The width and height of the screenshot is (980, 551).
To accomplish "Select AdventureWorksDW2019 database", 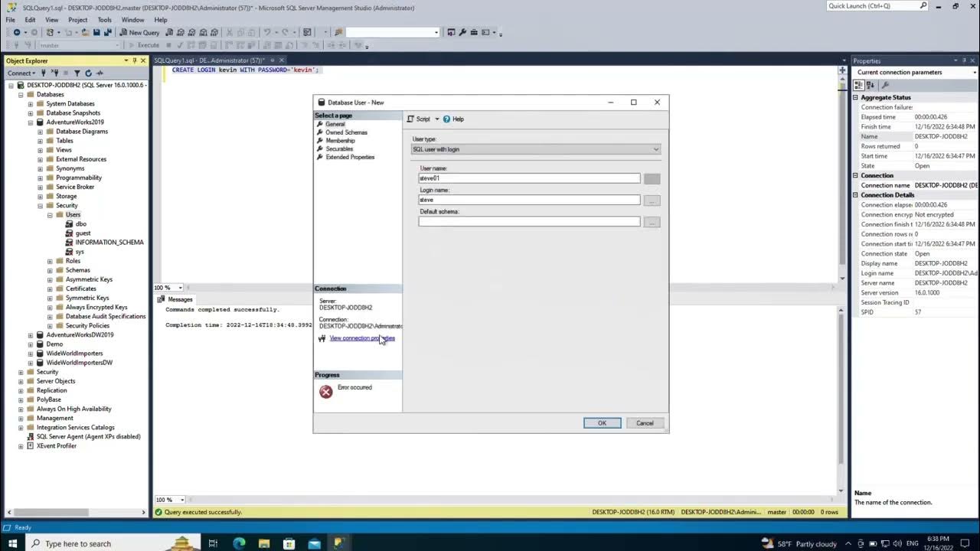I will point(80,335).
